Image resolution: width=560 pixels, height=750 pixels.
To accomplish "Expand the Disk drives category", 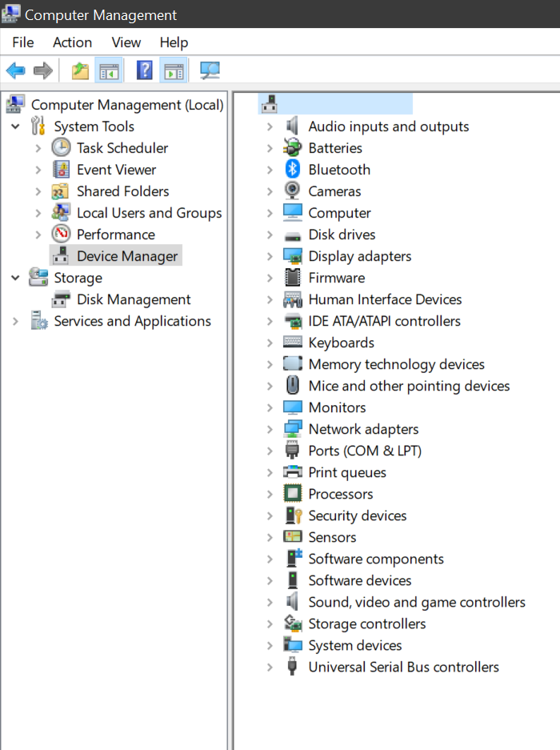I will 270,235.
